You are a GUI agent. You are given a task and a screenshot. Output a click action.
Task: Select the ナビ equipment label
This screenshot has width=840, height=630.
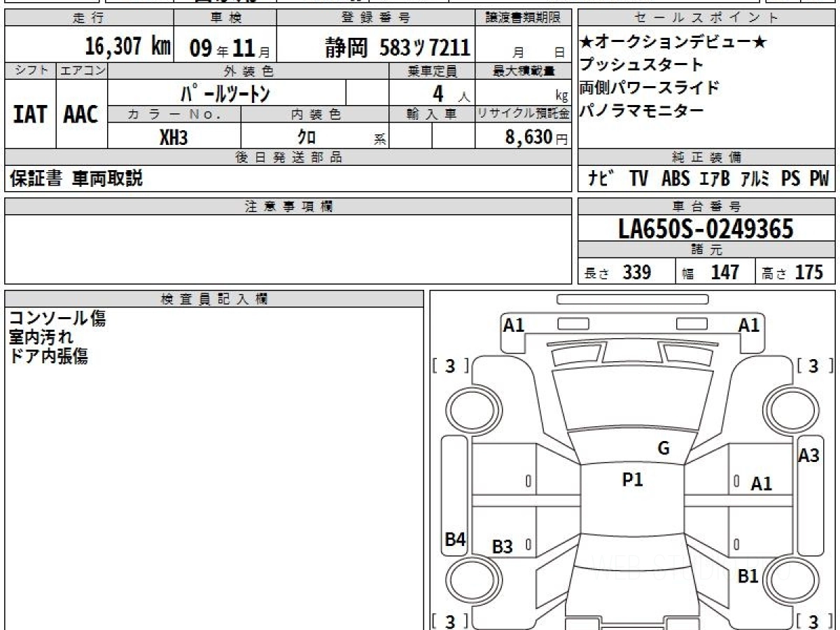pyautogui.click(x=601, y=178)
